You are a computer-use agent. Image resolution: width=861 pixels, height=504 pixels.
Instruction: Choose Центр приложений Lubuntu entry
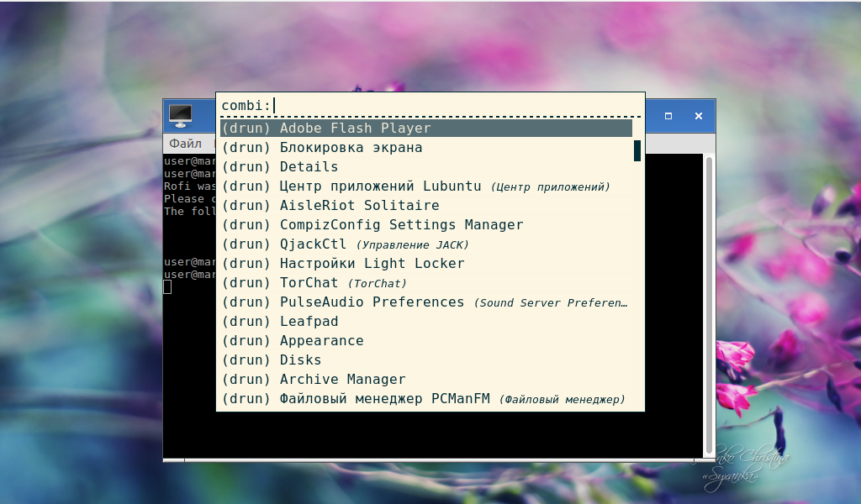point(426,186)
